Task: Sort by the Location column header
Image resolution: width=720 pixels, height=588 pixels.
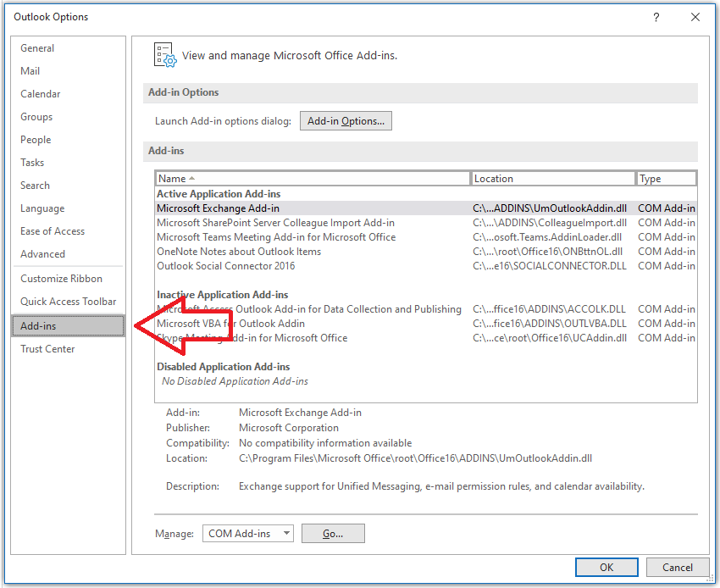Action: (x=553, y=179)
